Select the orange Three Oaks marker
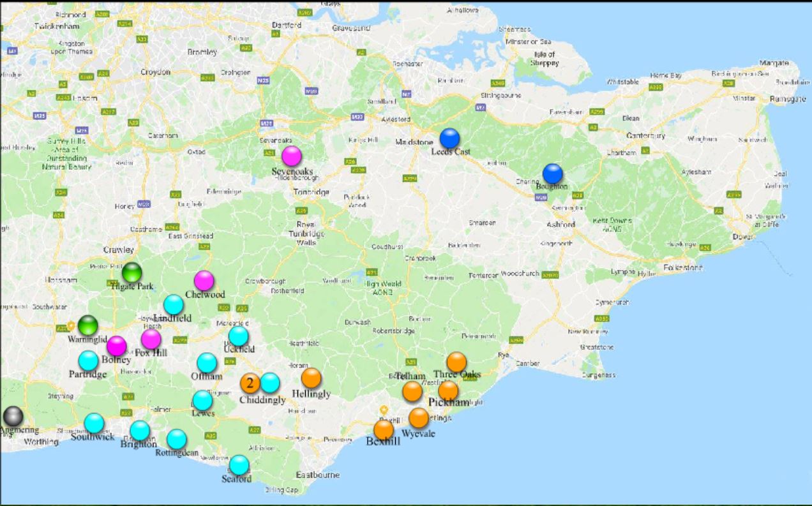812x506 pixels. (456, 362)
